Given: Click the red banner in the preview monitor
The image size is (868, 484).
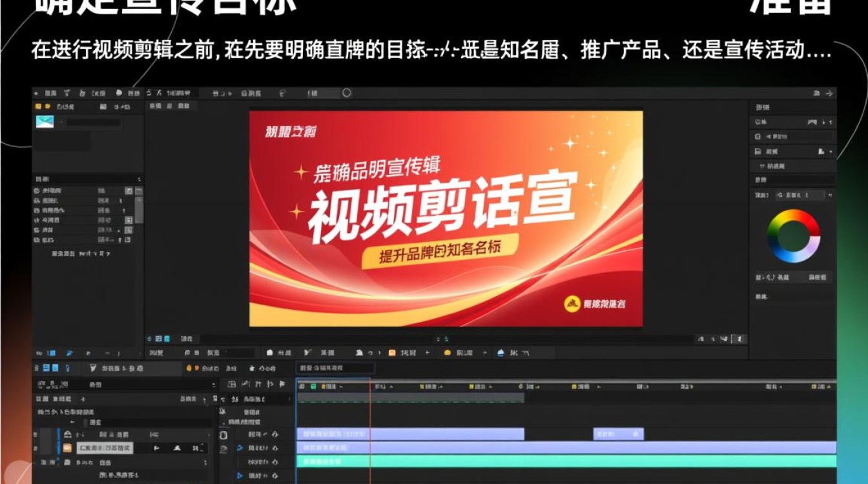Looking at the screenshot, I should point(446,218).
